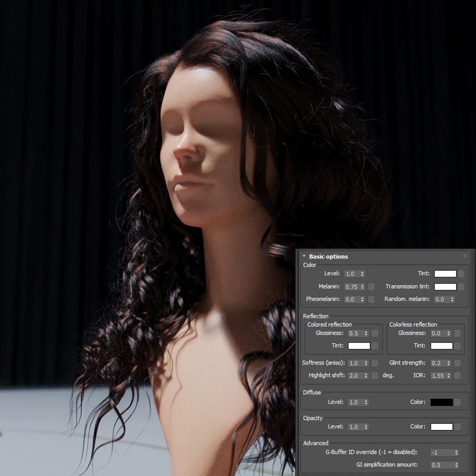Click the Colorless reflection Glossiness field
The height and width of the screenshot is (476, 476).
pos(438,333)
